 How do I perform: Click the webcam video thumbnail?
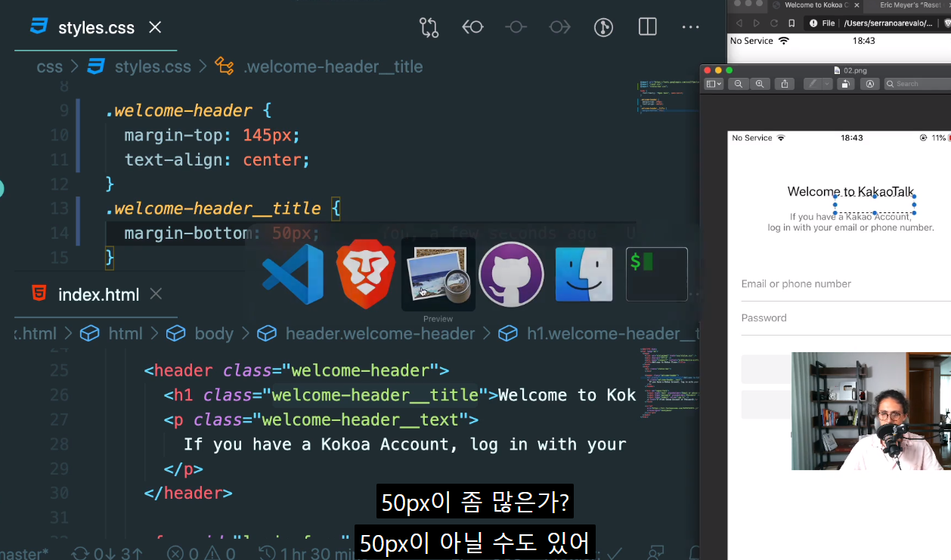click(871, 411)
